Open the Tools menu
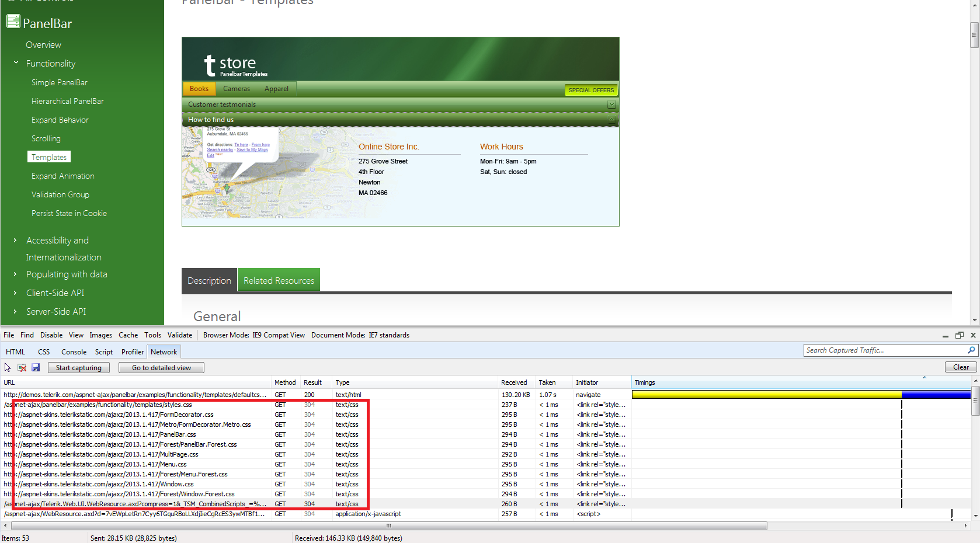 tap(153, 335)
